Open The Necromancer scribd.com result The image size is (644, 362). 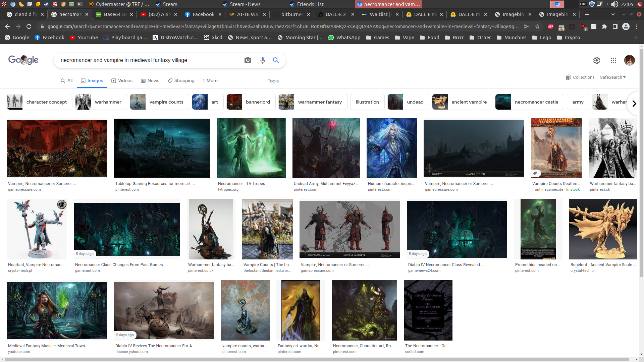click(428, 310)
